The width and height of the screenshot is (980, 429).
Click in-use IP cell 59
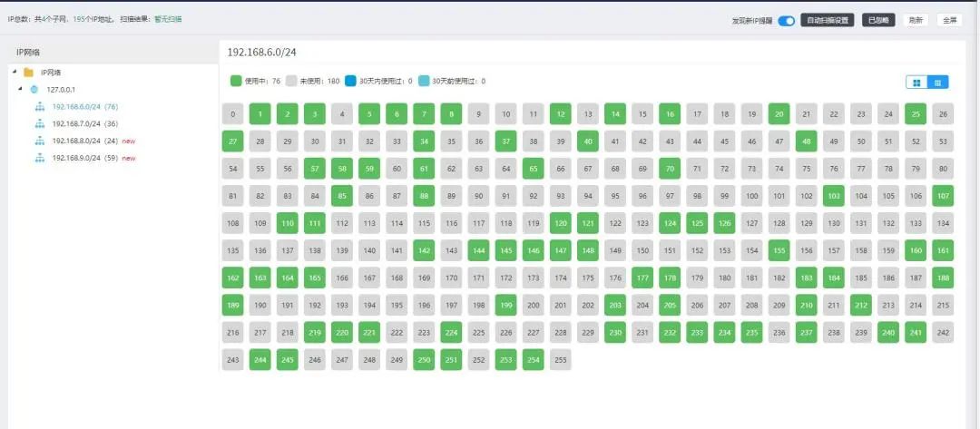[369, 169]
